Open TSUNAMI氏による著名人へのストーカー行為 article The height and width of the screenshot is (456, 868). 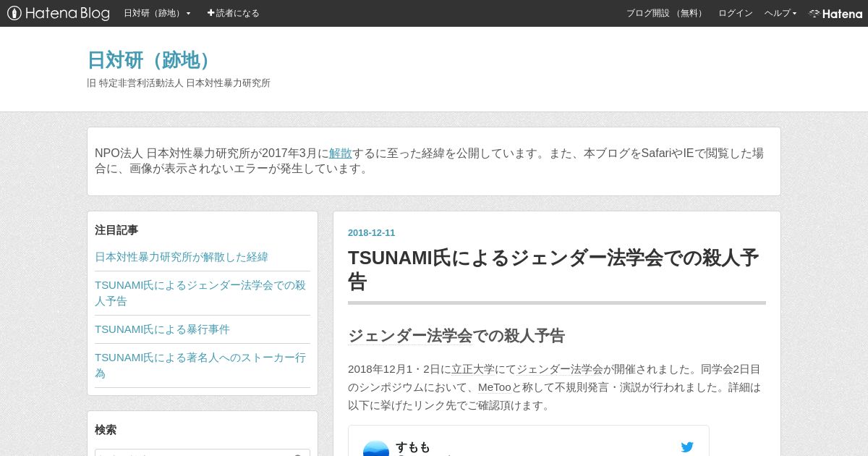coord(200,366)
